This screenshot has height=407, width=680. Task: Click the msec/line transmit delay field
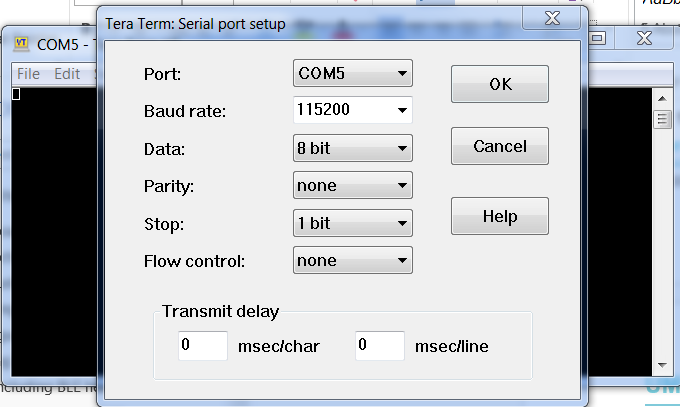(379, 345)
